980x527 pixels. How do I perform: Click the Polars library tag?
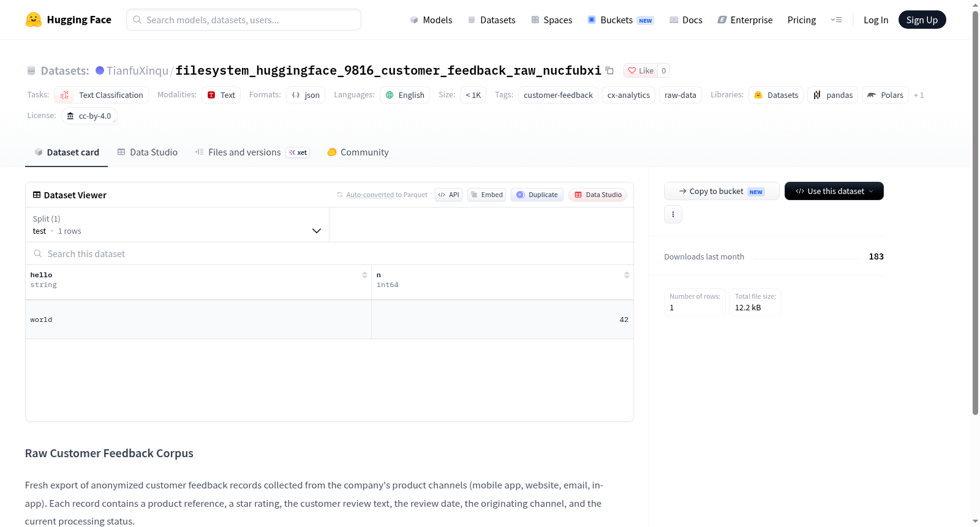point(885,95)
